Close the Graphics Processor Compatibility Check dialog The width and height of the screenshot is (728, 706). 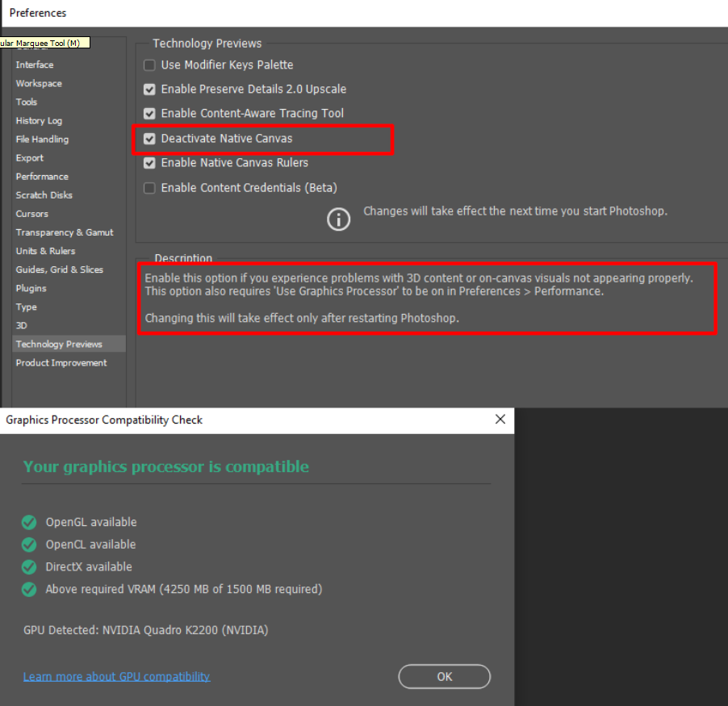(500, 420)
